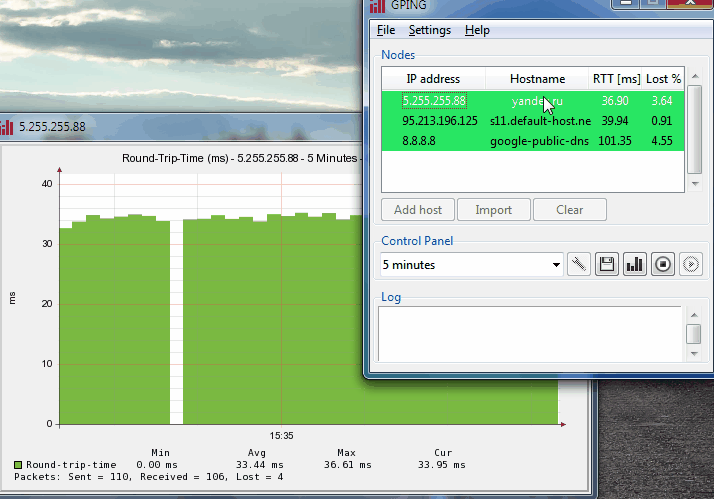Click the Log scroll up arrow
The height and width of the screenshot is (499, 714).
pos(694,315)
